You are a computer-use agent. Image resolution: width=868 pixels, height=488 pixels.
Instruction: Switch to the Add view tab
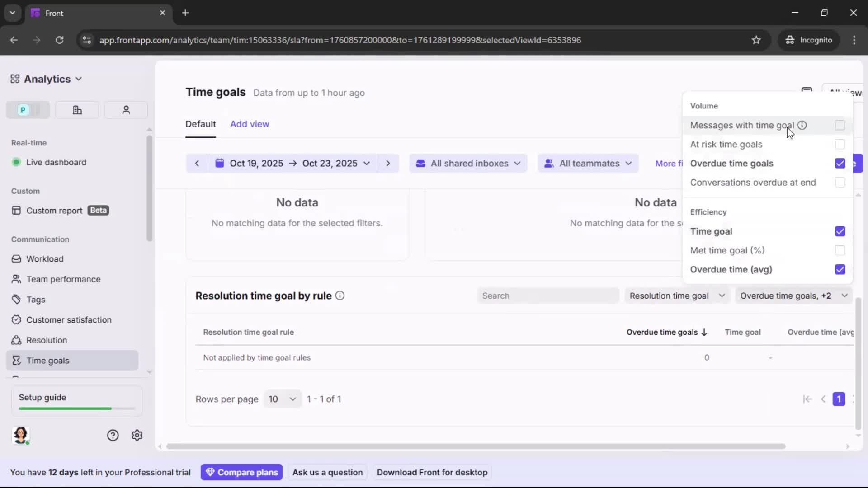point(250,124)
